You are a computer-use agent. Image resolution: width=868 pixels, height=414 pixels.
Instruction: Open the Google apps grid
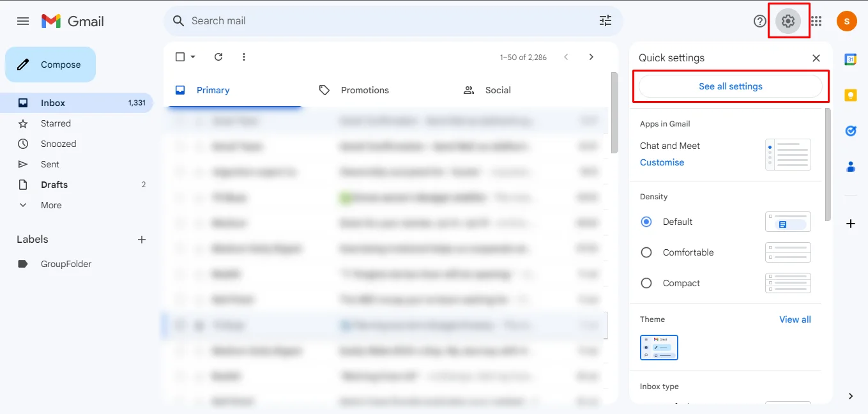(816, 21)
